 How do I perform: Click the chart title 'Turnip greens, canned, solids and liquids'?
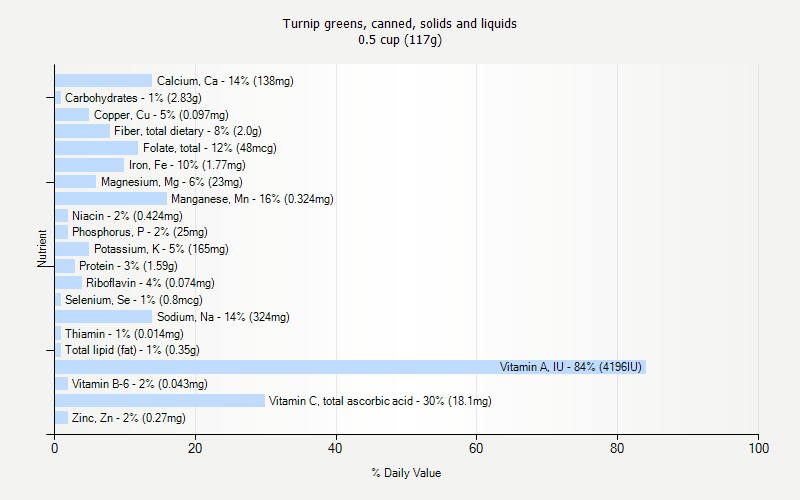tap(399, 24)
